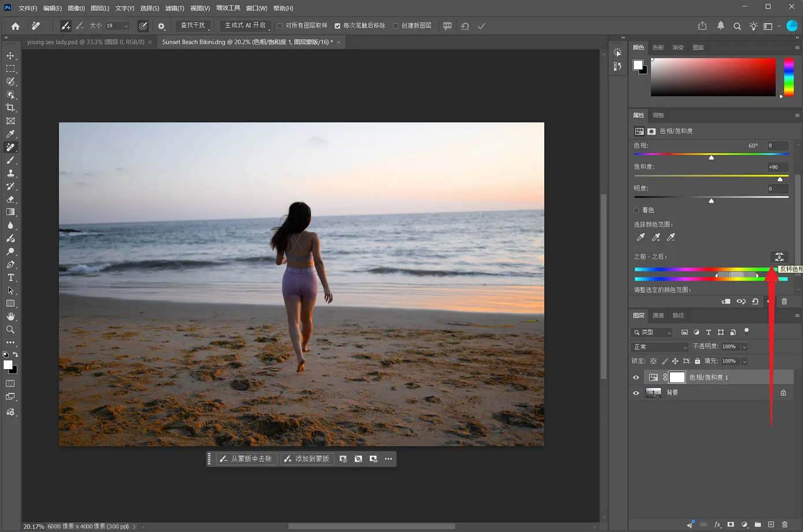Hide the 色相/饱和度 1 layer eye
Image resolution: width=803 pixels, height=532 pixels.
(636, 377)
